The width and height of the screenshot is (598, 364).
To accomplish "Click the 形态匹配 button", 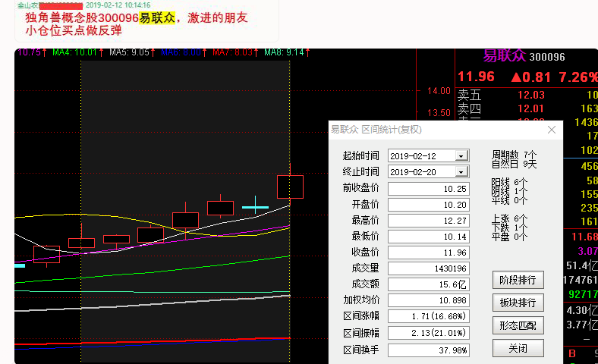I will [x=518, y=325].
